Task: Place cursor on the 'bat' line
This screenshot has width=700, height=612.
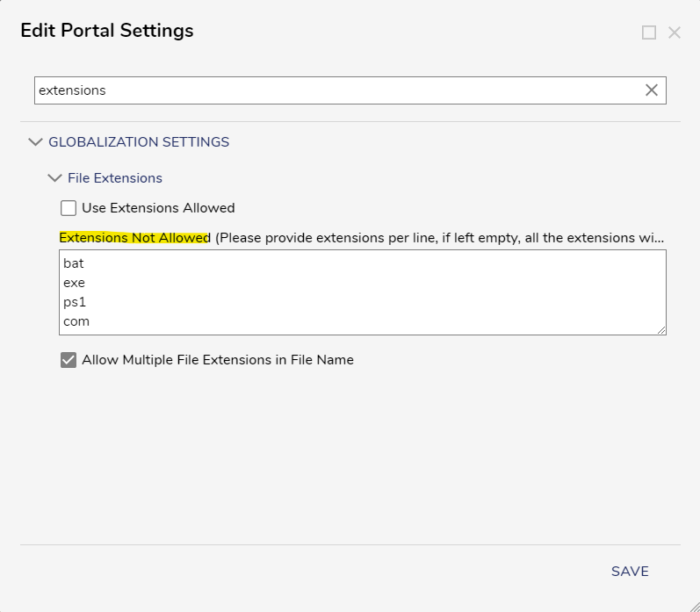Action: tap(74, 263)
